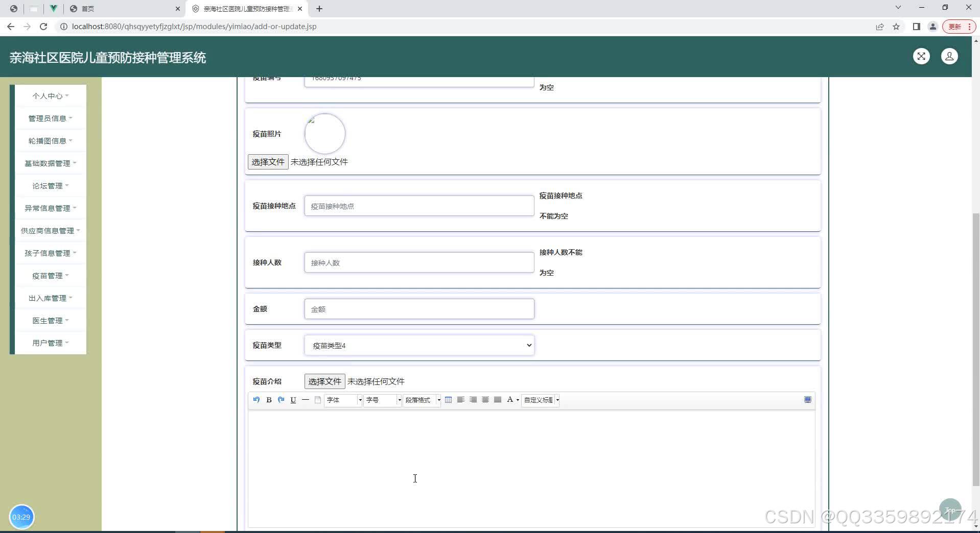The image size is (980, 533).
Task: Open the browser side panel icon
Action: click(917, 27)
